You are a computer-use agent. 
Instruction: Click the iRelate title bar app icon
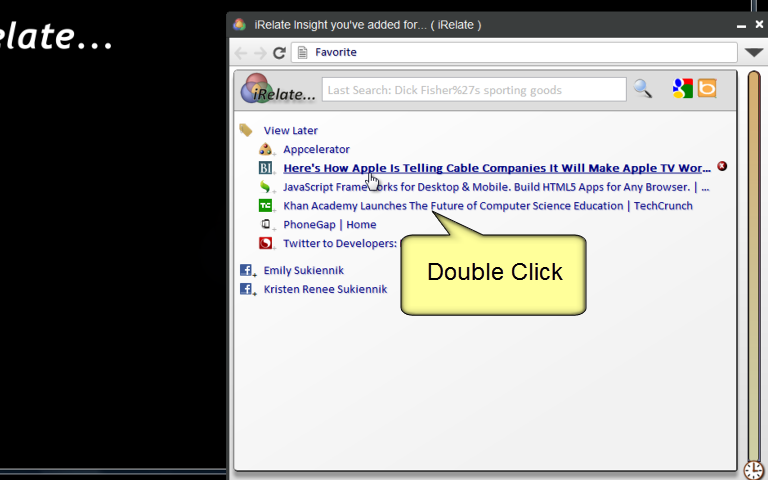240,24
